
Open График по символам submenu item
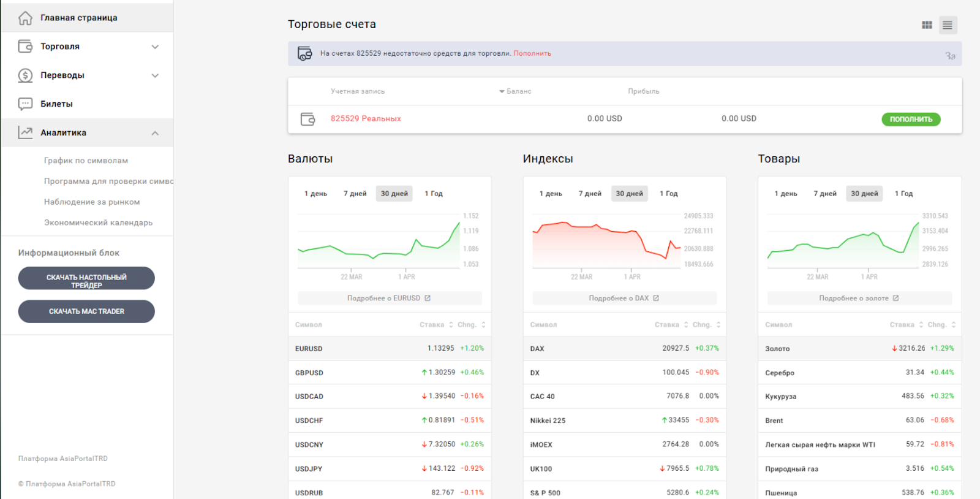click(x=86, y=161)
